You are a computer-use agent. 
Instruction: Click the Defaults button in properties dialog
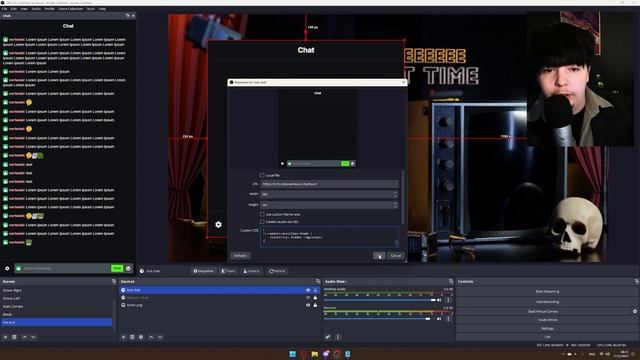240,256
